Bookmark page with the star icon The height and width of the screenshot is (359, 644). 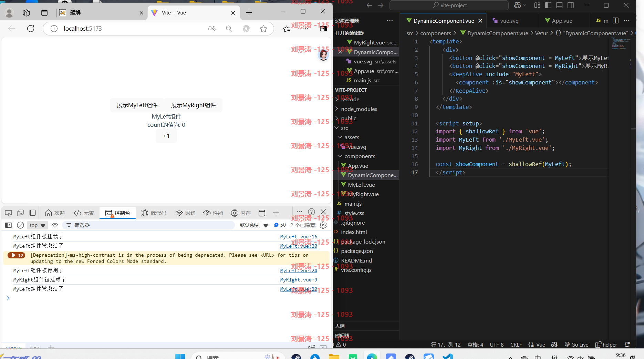pos(263,29)
